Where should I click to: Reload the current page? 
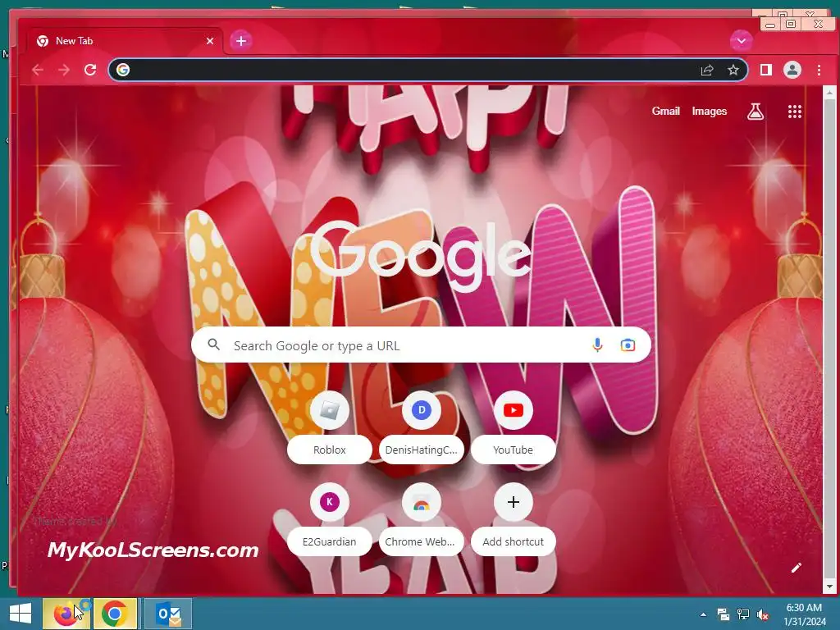tap(90, 70)
